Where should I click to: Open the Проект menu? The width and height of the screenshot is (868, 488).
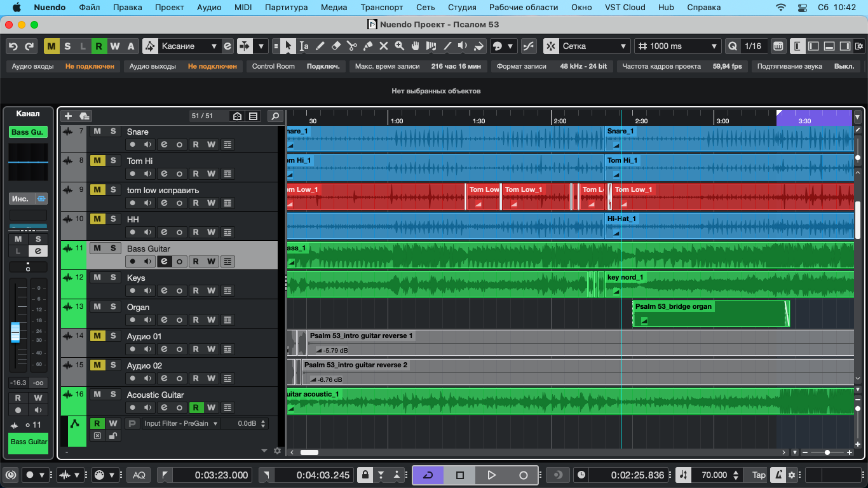tap(170, 8)
